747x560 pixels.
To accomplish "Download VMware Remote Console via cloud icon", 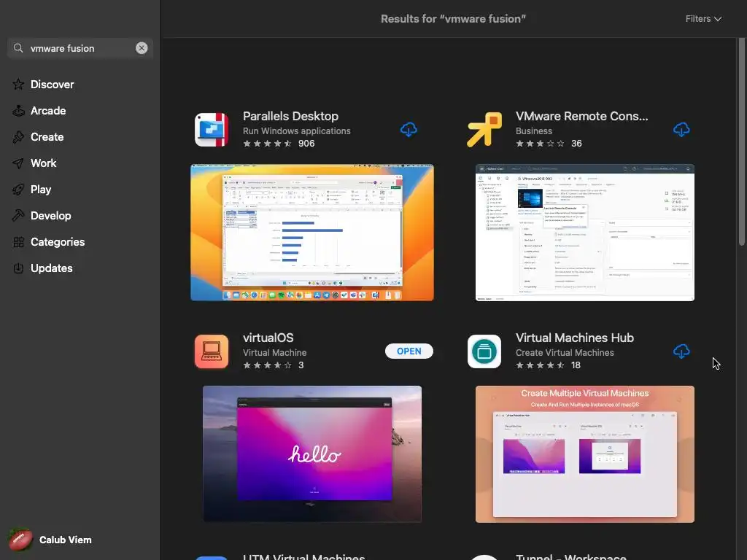I will 681,130.
